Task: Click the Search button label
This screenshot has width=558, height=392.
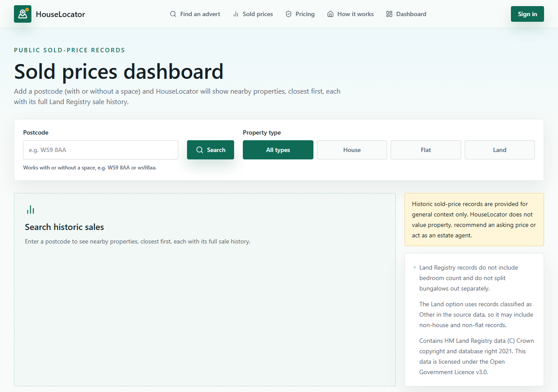Action: click(216, 150)
